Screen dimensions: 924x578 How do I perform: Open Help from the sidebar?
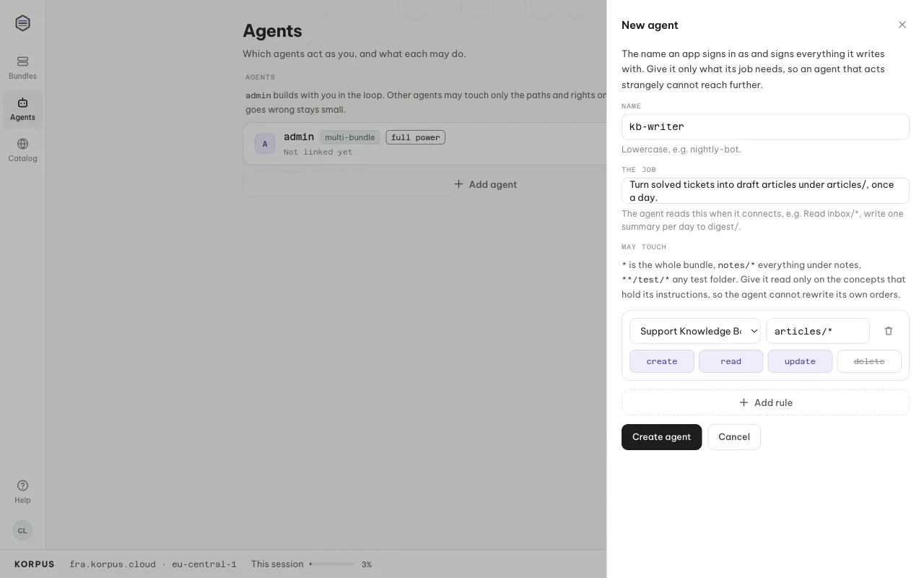pyautogui.click(x=22, y=491)
